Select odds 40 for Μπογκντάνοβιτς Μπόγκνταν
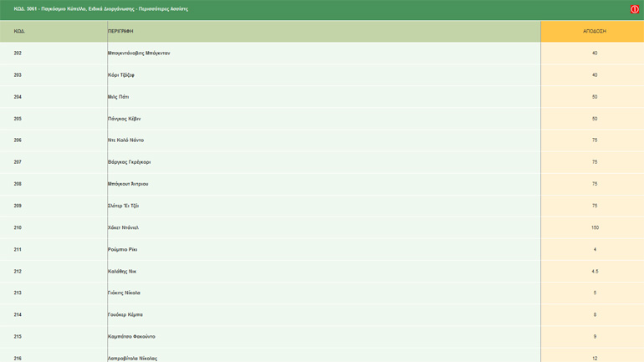Image resolution: width=644 pixels, height=362 pixels. [x=594, y=54]
